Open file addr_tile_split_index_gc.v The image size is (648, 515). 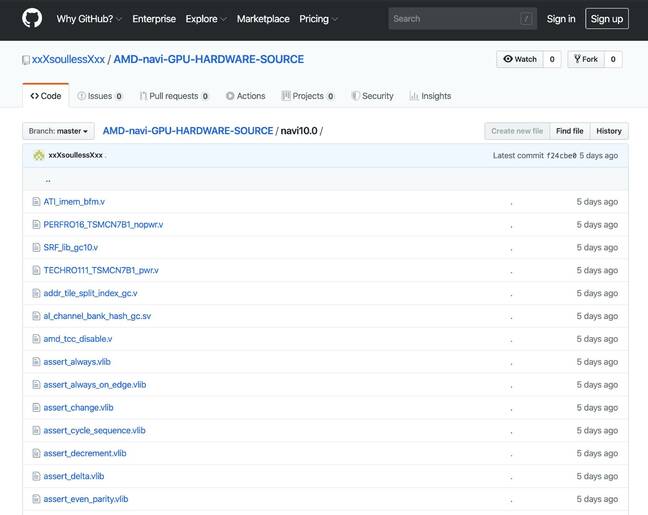point(91,293)
